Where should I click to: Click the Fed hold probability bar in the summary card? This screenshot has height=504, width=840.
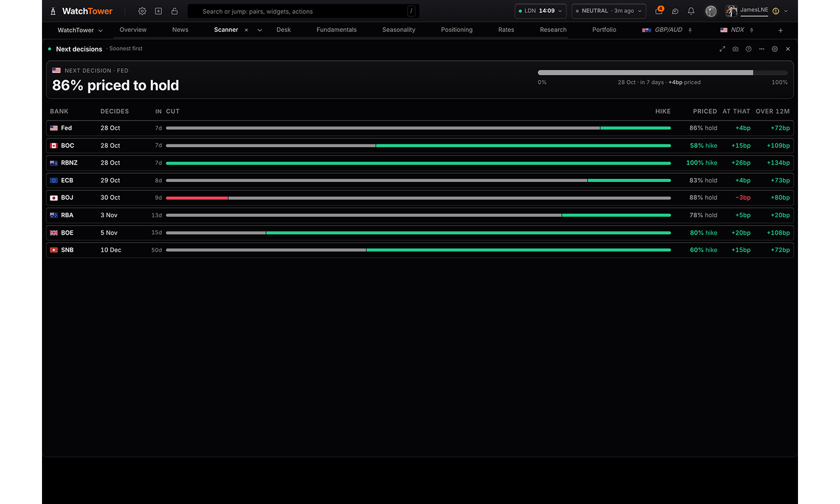[662, 73]
